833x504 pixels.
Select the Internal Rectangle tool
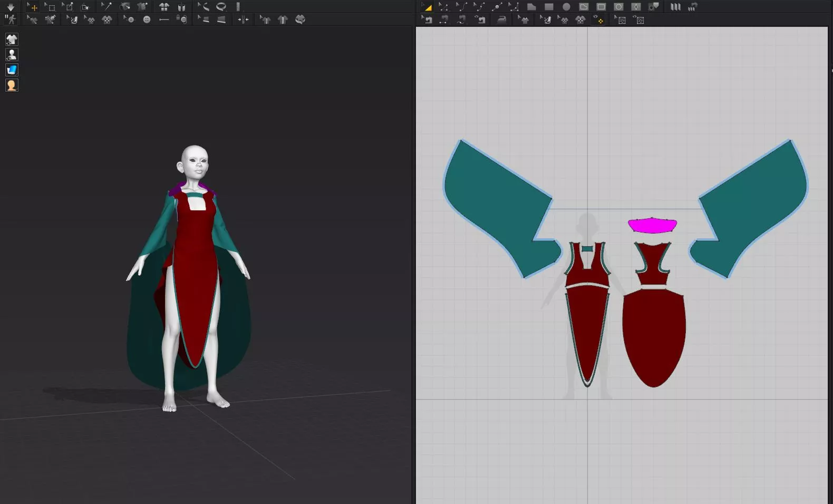[601, 7]
